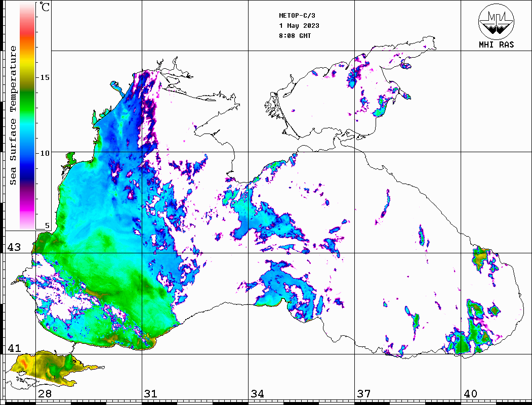Click the "1 May 2023" date text
Image resolution: width=532 pixels, height=405 pixels.
pyautogui.click(x=299, y=26)
